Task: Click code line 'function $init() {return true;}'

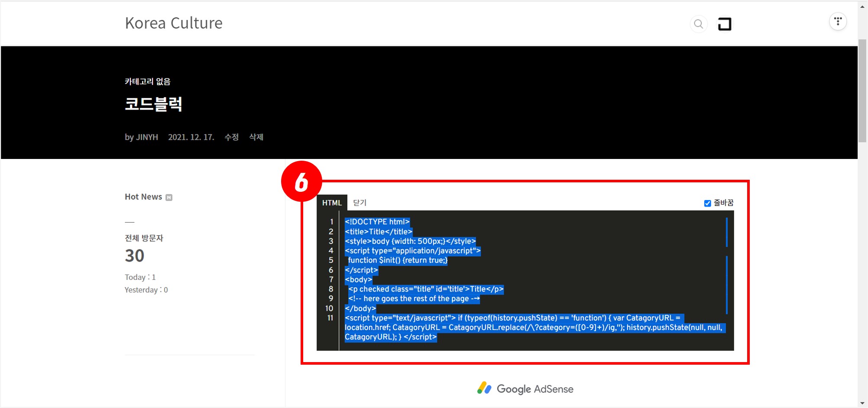Action: [x=398, y=260]
